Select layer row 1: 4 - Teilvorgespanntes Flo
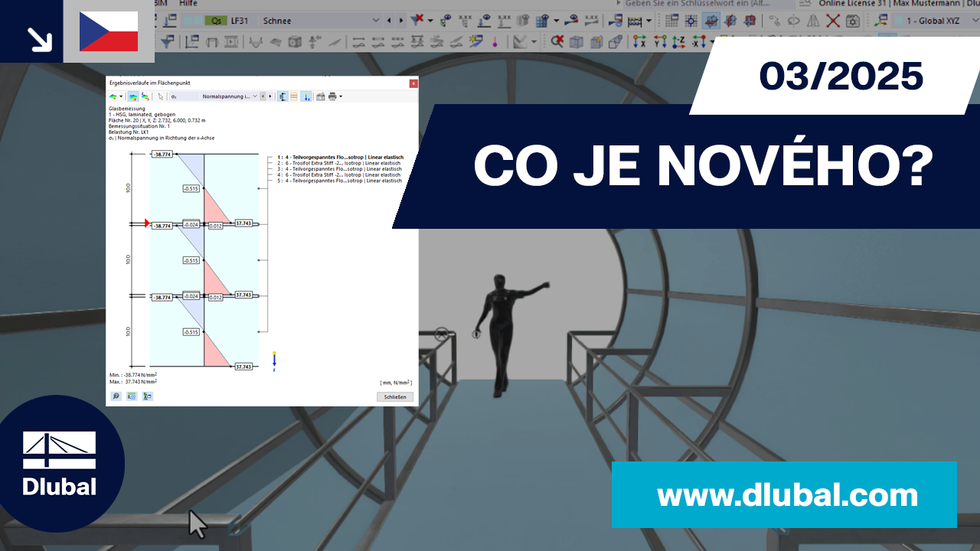The width and height of the screenshot is (980, 551). point(339,157)
